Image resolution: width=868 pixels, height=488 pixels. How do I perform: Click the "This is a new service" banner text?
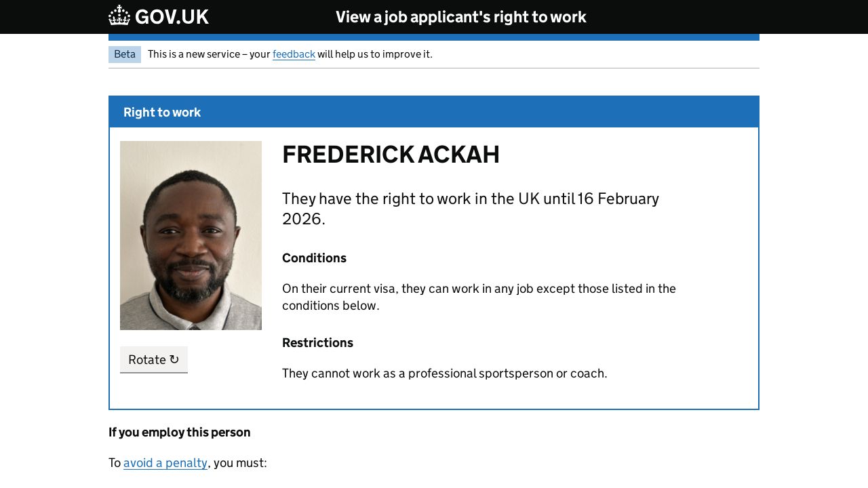point(208,54)
